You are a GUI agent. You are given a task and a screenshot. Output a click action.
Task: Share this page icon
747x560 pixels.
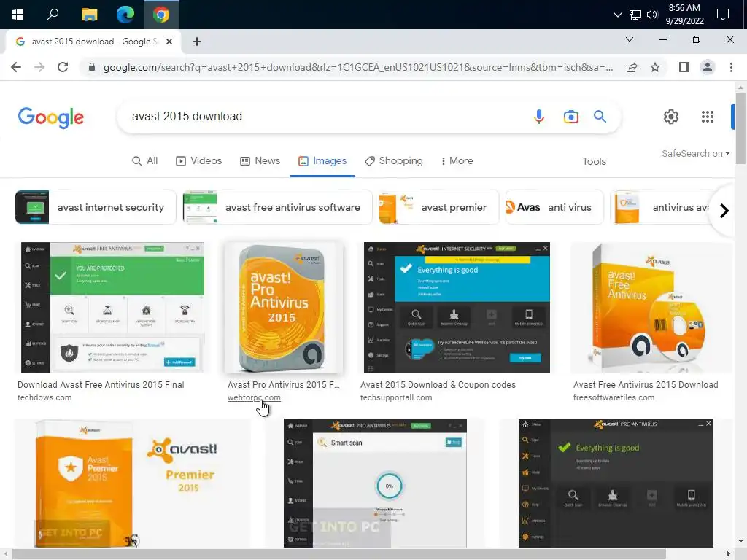[632, 67]
